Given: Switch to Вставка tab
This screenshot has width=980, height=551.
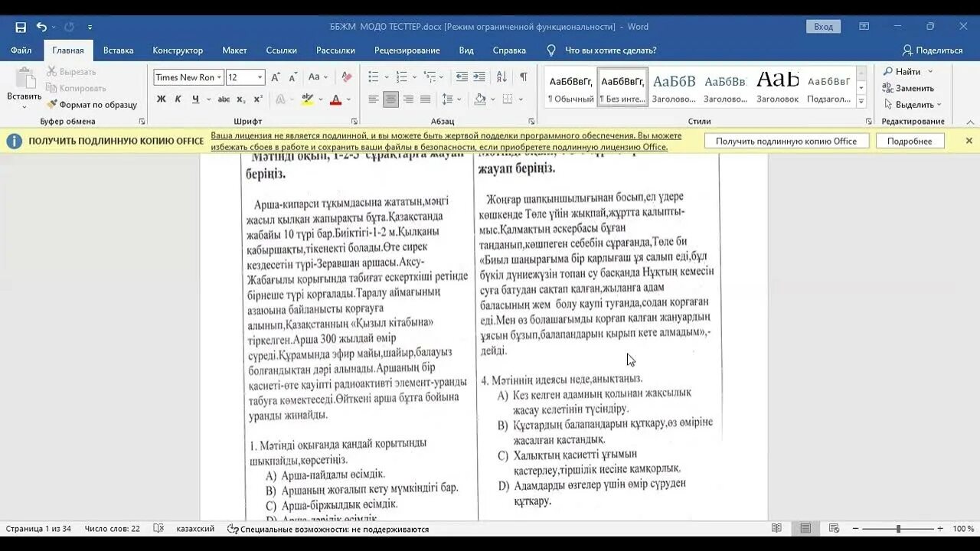Looking at the screenshot, I should click(x=118, y=51).
